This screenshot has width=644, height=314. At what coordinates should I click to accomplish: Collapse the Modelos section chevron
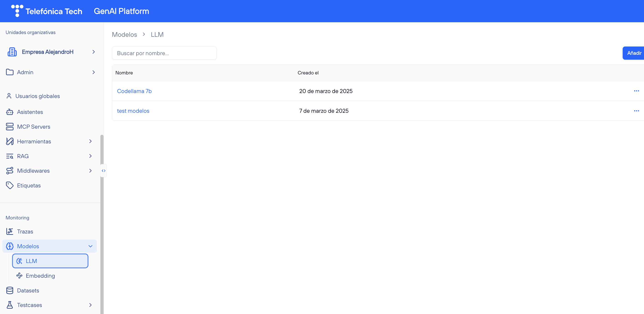(x=90, y=246)
